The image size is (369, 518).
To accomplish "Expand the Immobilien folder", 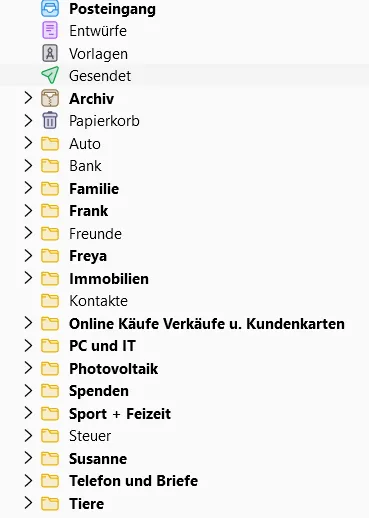I will pos(28,278).
